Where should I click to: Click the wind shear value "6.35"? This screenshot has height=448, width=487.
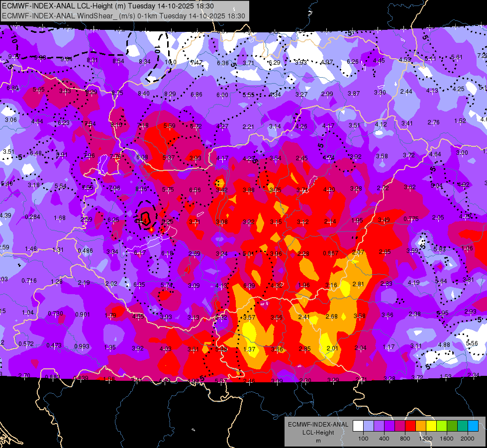[x=139, y=284]
